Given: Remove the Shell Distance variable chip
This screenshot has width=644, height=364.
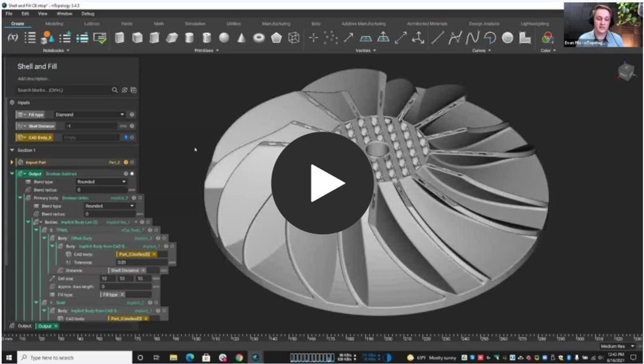Looking at the screenshot, I should click(x=143, y=270).
